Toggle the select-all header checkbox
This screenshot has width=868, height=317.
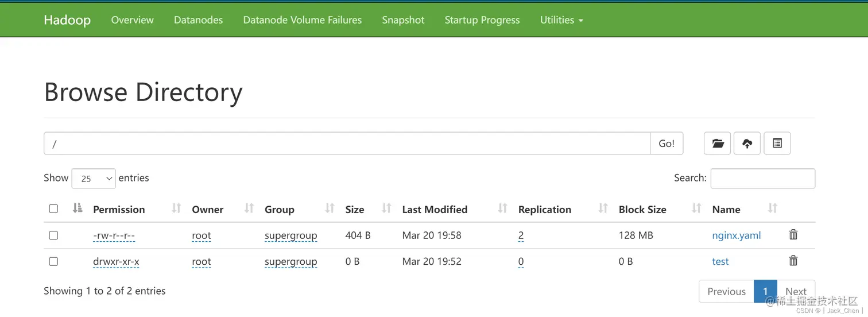click(53, 209)
